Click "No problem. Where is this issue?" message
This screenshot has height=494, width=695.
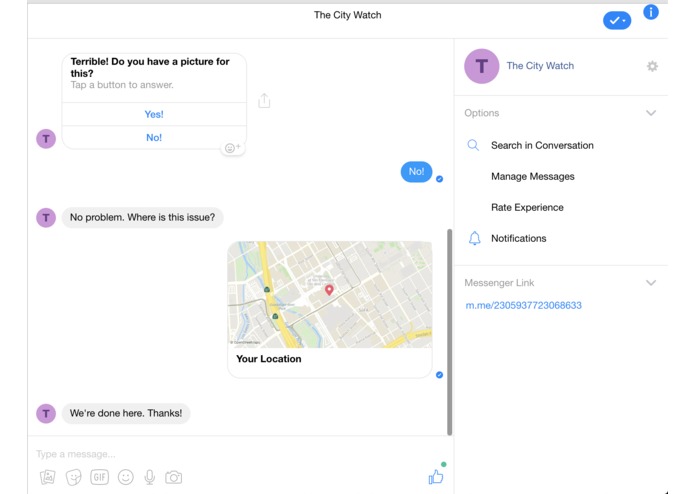[x=142, y=218]
